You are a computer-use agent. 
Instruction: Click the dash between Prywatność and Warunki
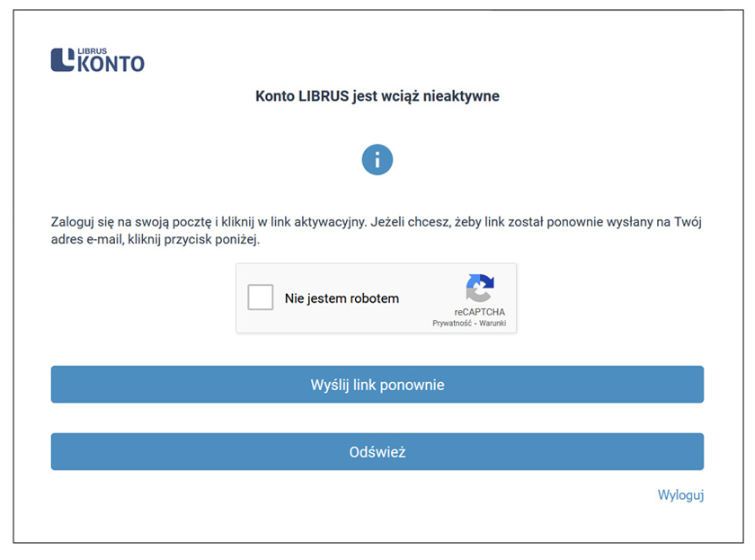point(475,323)
